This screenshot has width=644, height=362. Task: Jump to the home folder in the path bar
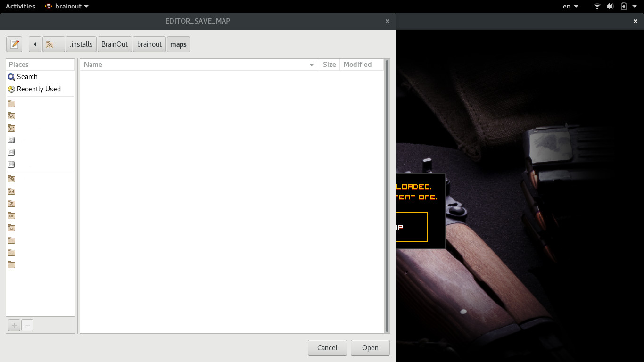pos(53,44)
